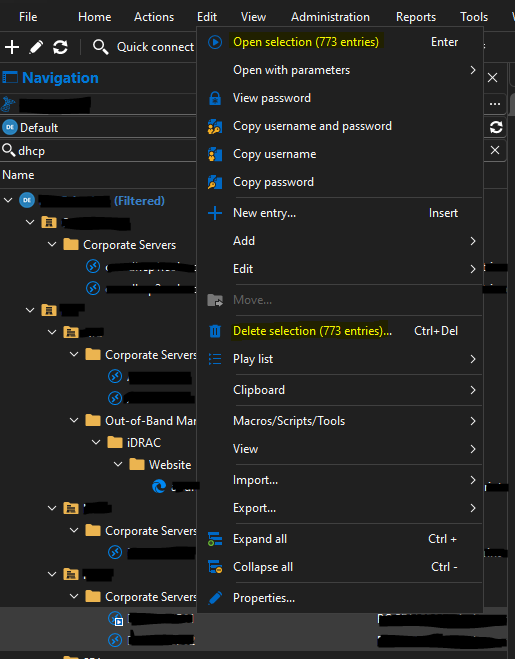Screen dimensions: 515x659
Task: Collapse the Filtered root vault node
Action: [x=8, y=200]
